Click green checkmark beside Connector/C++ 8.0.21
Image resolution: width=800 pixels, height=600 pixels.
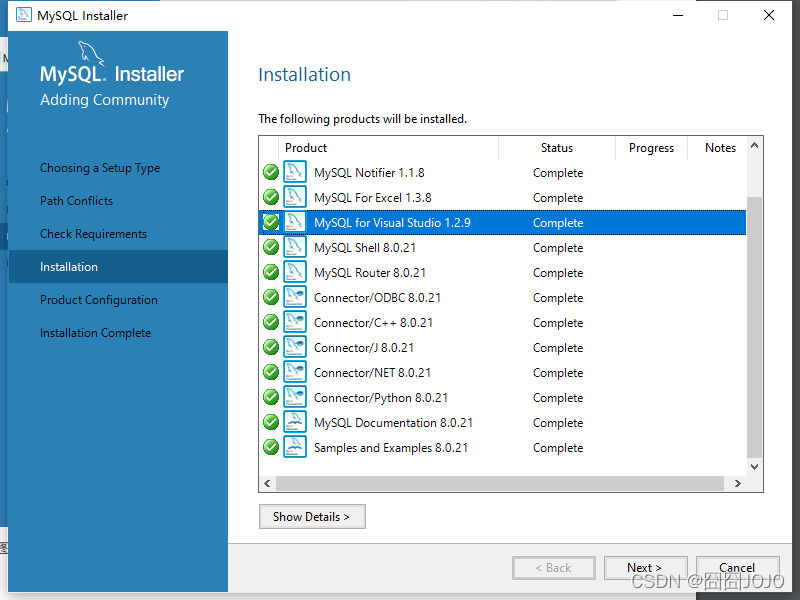click(271, 322)
